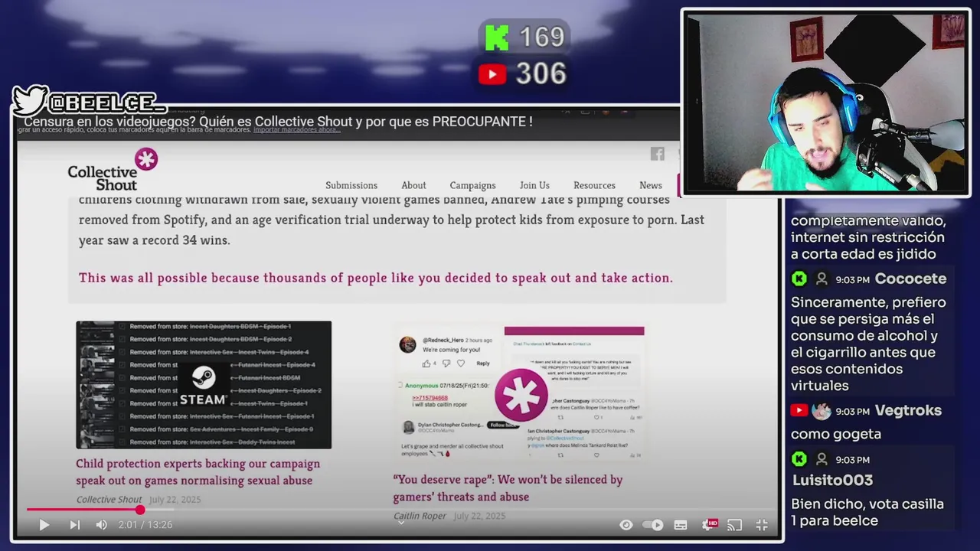Cast video to a TV
980x551 pixels.
[x=734, y=525]
